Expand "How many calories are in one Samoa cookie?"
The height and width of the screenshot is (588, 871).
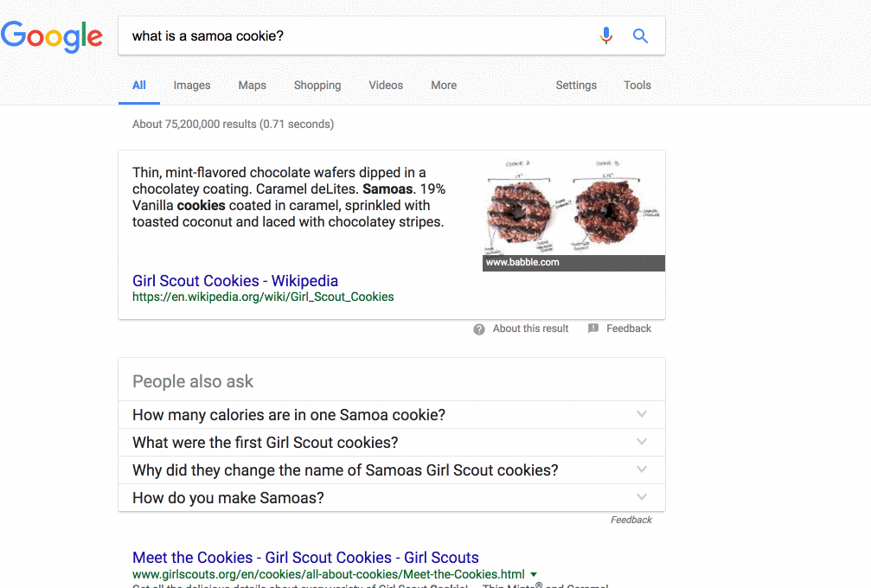(x=641, y=414)
